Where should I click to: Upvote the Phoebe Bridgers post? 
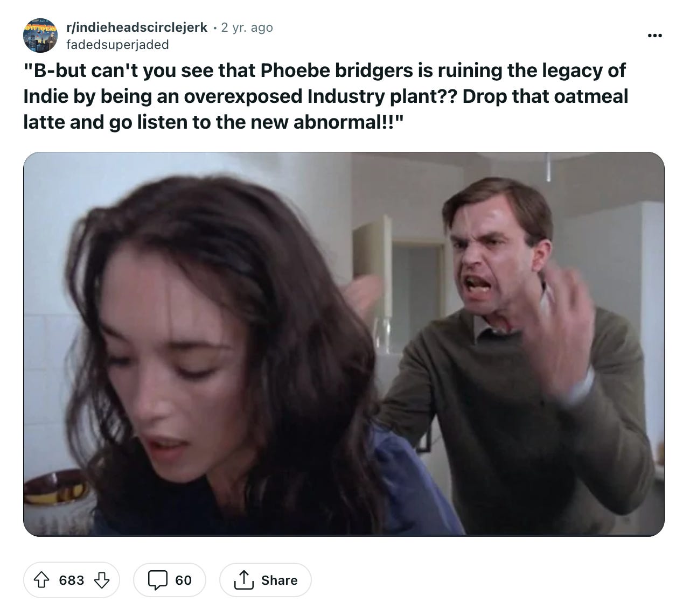pyautogui.click(x=41, y=580)
